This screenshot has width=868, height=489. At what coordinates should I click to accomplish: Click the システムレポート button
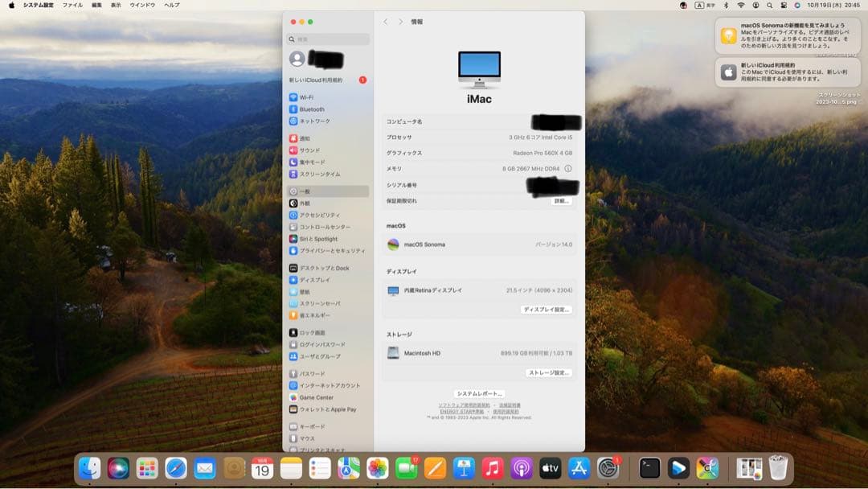[480, 392]
